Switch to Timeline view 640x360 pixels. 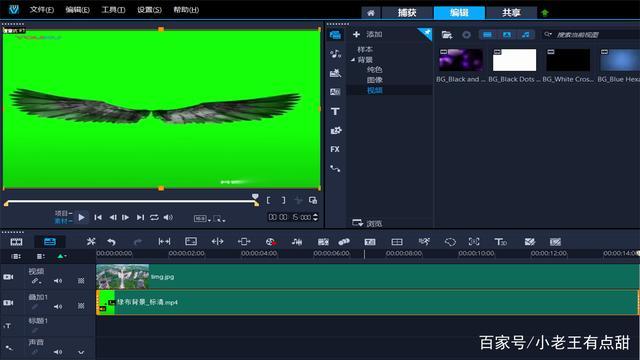click(x=50, y=242)
